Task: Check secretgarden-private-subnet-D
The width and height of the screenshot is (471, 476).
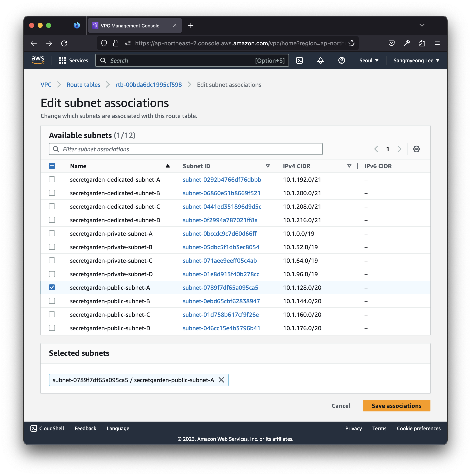Action: coord(52,274)
